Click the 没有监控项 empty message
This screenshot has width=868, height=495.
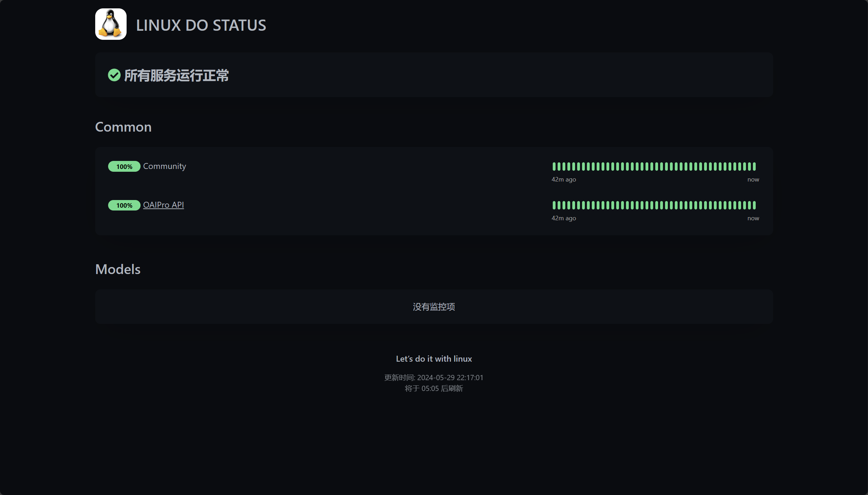tap(434, 307)
